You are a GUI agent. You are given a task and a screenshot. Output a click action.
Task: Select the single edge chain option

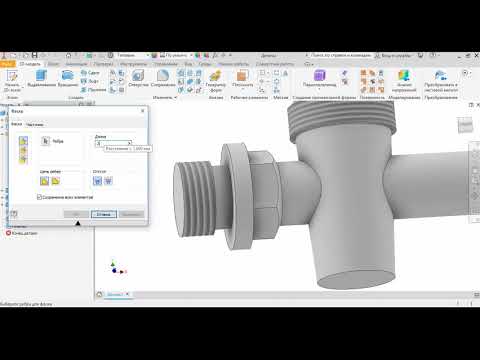coord(55,181)
